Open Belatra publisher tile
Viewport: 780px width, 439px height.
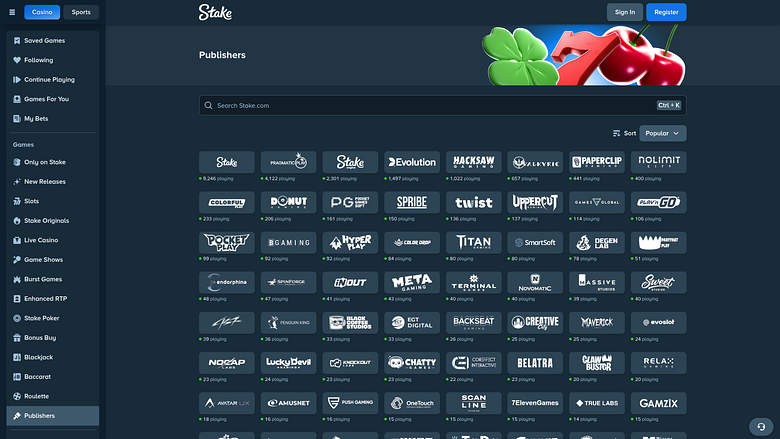(535, 363)
